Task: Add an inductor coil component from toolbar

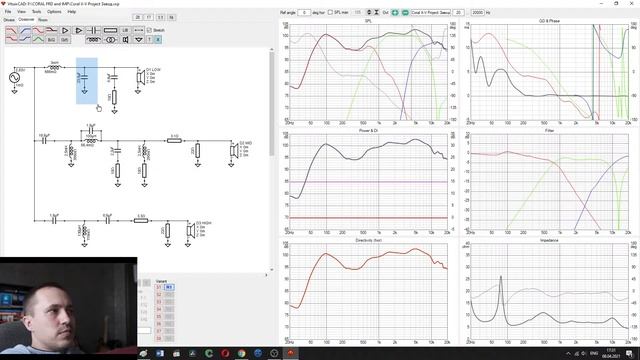Action: pyautogui.click(x=93, y=40)
